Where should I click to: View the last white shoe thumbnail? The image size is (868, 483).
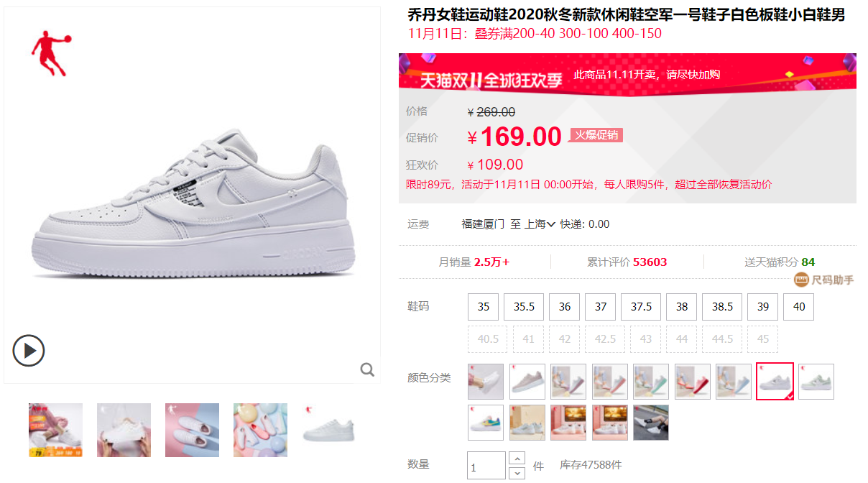328,430
